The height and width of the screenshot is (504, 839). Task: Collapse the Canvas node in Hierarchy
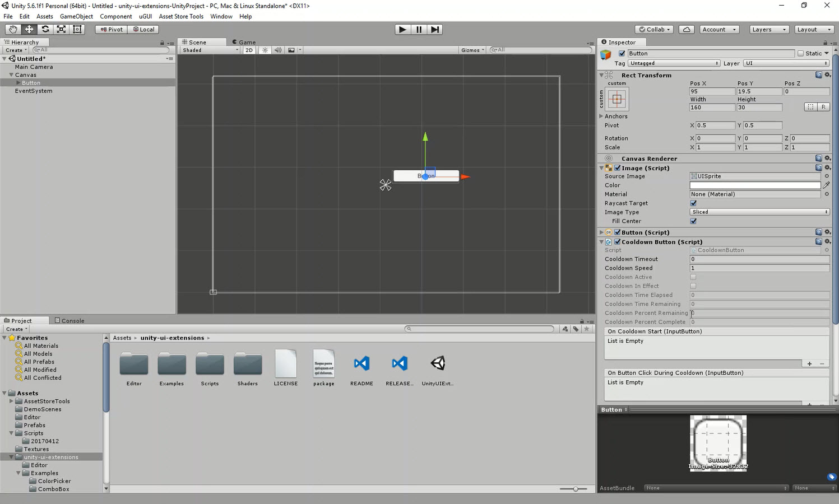tap(11, 74)
